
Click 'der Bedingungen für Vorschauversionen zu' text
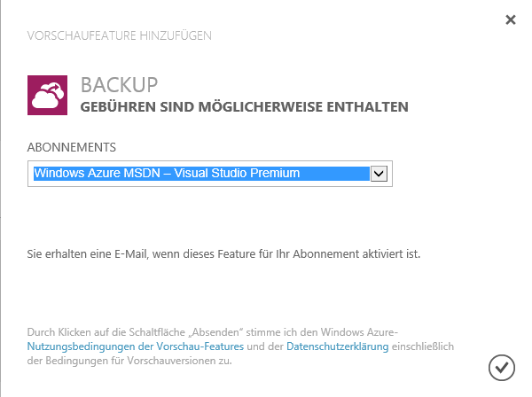pos(130,362)
